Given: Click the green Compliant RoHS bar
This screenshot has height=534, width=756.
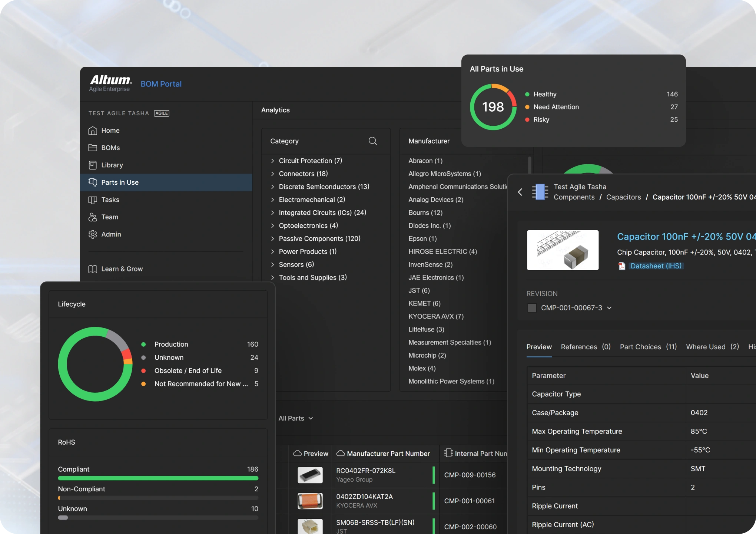Looking at the screenshot, I should click(158, 478).
